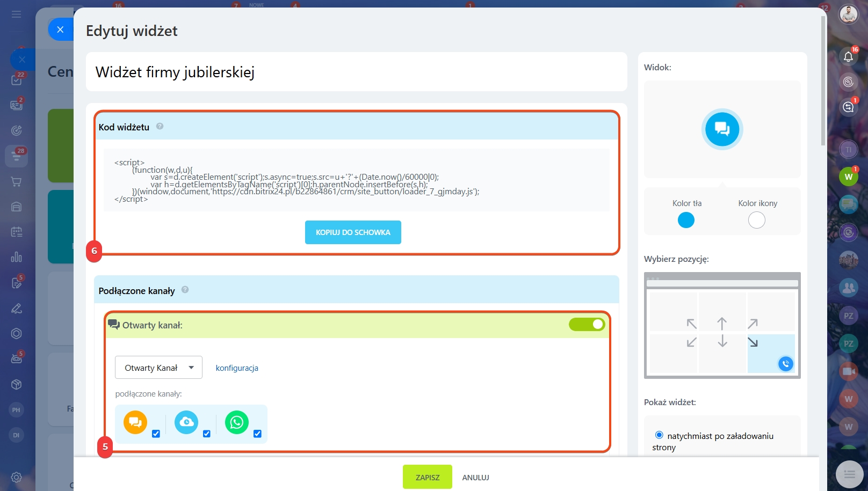Cancel editing with ANULUJ
The width and height of the screenshot is (868, 491).
[476, 478]
